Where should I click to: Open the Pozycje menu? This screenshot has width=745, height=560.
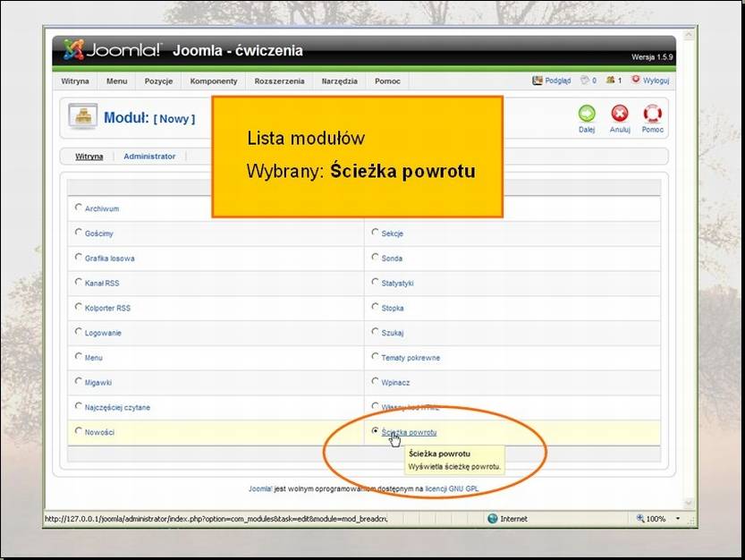(158, 81)
